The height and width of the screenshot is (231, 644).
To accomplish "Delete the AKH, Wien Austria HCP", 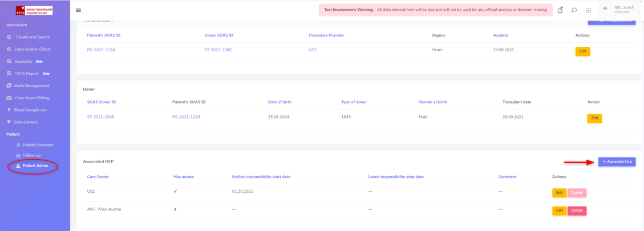I will (577, 210).
